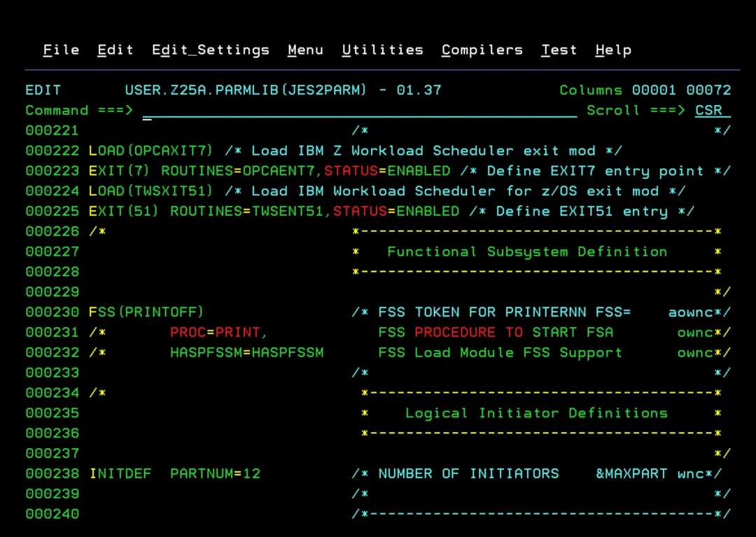Select line number 000230
This screenshot has width=756, height=537.
tap(52, 312)
